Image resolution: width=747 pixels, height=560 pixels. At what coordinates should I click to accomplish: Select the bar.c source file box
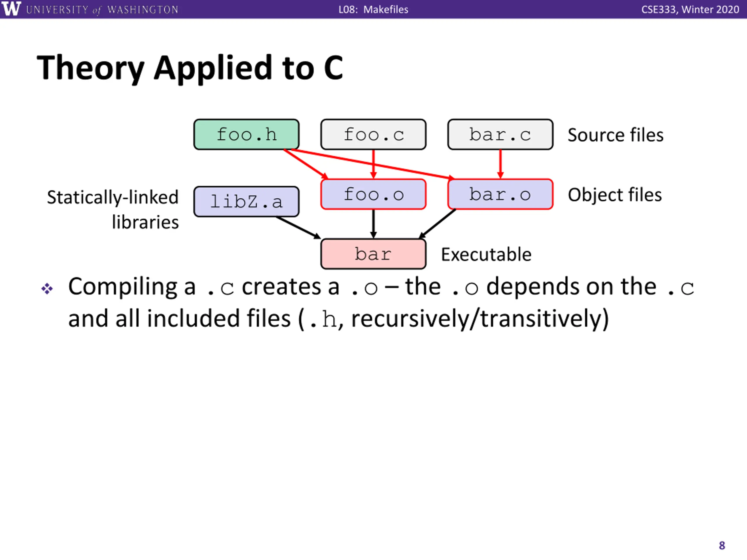pyautogui.click(x=500, y=134)
